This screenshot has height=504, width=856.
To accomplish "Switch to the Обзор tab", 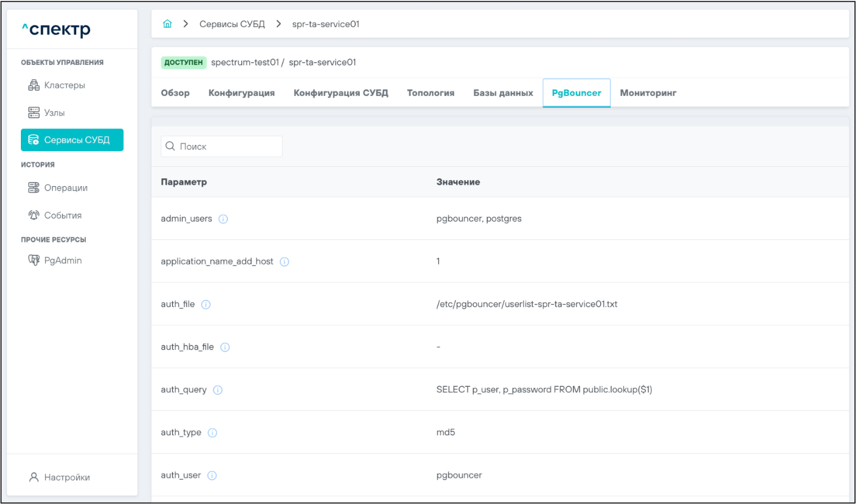I will click(x=175, y=93).
